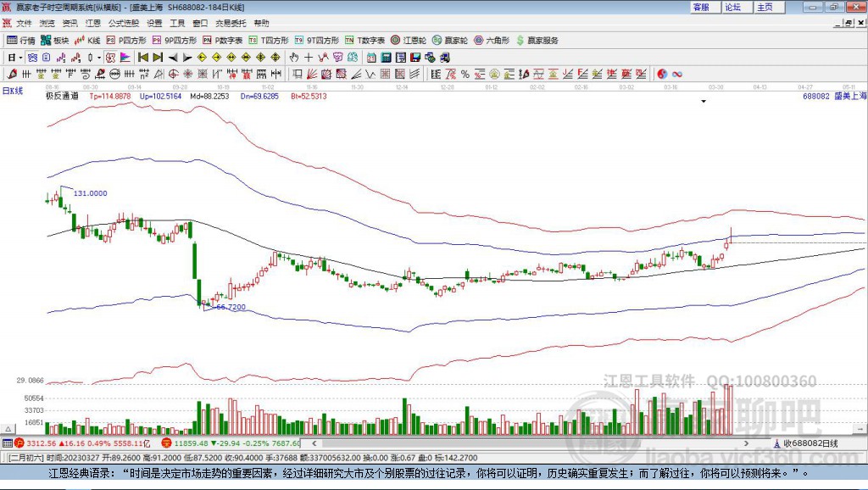Viewport: 868px width, 490px height.
Task: Select the Gann fan lines tool
Action: point(312,75)
